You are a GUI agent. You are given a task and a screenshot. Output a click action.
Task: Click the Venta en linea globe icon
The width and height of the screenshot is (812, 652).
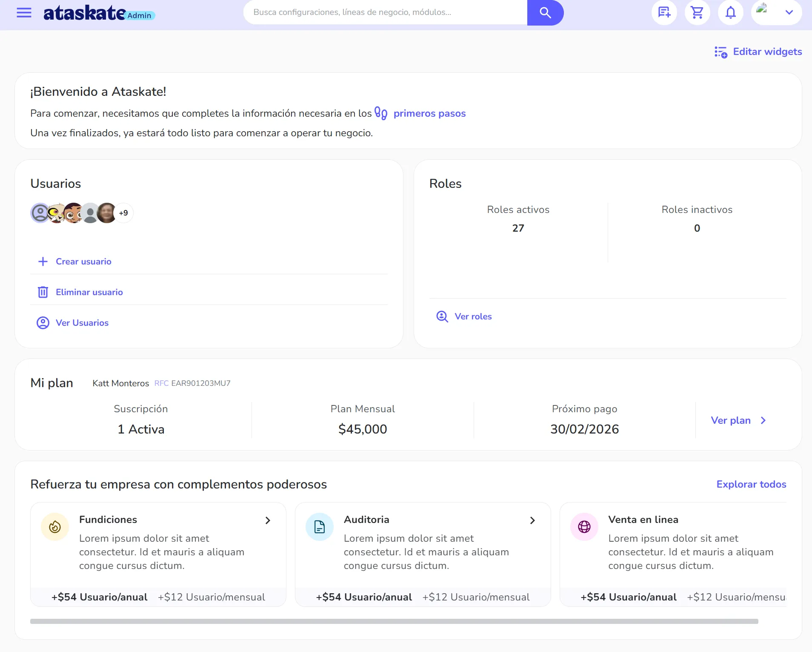pyautogui.click(x=584, y=527)
